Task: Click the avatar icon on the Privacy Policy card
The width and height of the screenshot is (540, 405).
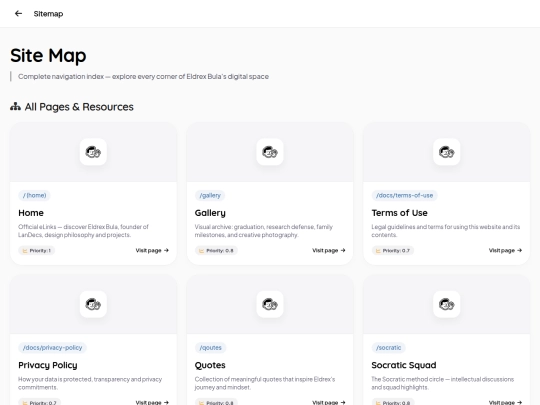Action: [x=93, y=304]
